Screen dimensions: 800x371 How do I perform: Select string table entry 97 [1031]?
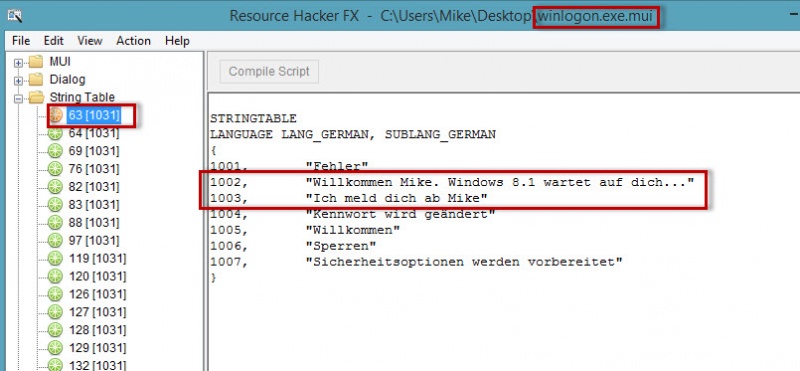tap(94, 240)
